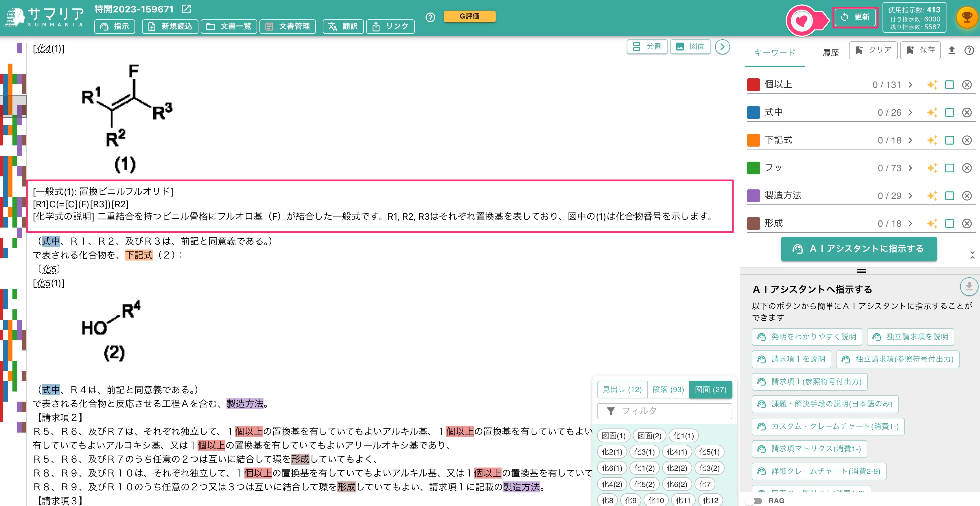Click AIアシスタントに指示する button
The width and height of the screenshot is (980, 506).
pos(859,249)
